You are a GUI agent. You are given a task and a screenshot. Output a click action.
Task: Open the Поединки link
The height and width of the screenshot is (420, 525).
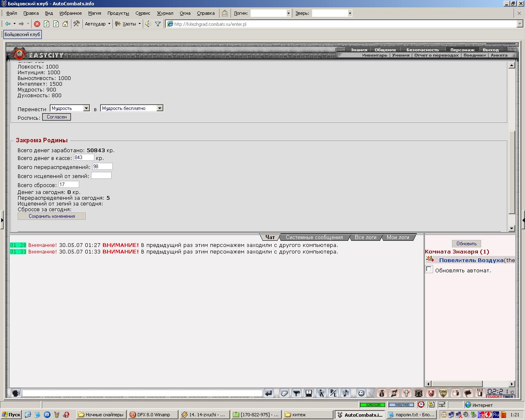pos(475,55)
